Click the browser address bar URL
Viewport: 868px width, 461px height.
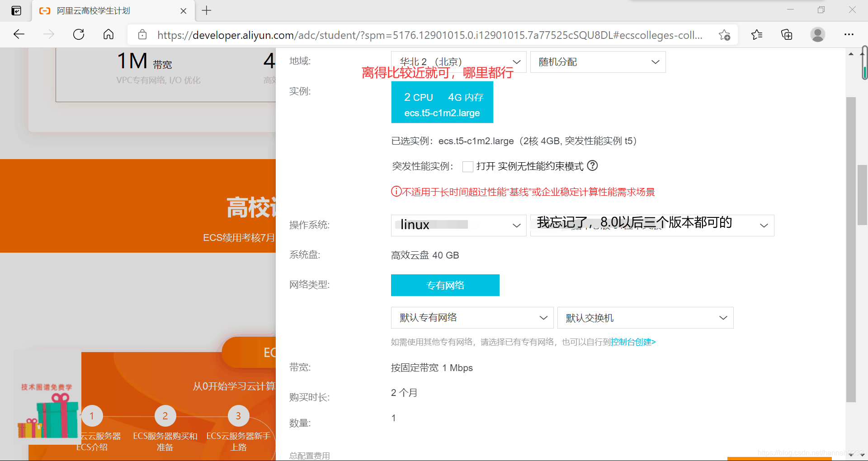click(429, 35)
